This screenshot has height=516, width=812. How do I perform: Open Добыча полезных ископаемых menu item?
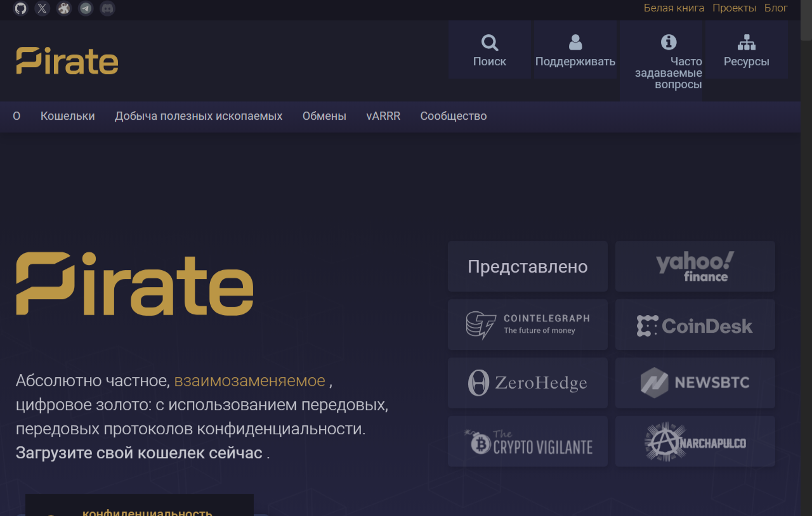click(x=199, y=116)
